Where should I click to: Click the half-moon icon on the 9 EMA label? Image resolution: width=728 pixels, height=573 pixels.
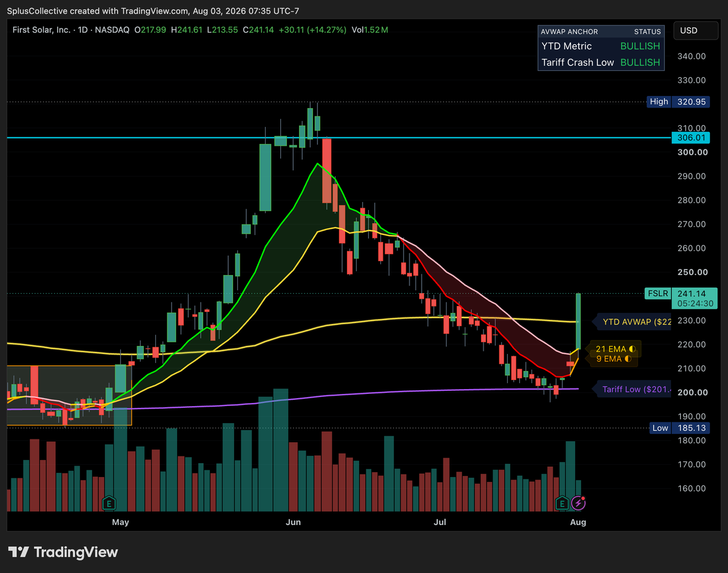(628, 359)
